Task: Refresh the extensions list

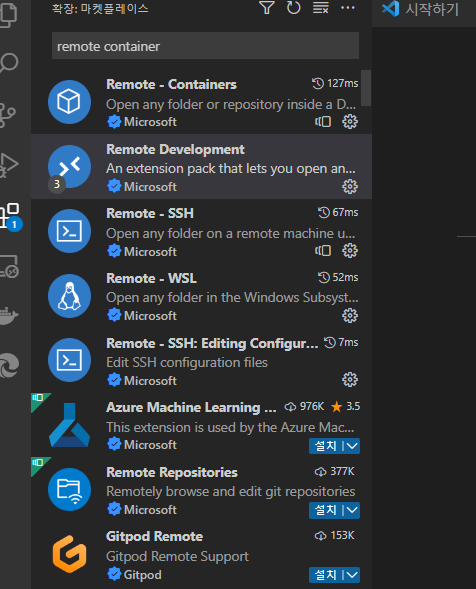Action: coord(293,8)
